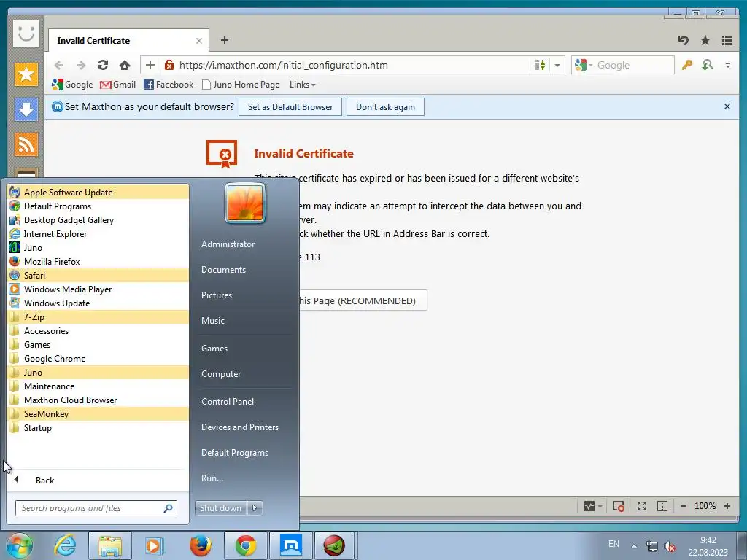Open RSS feed reader in sidebar
Image resolution: width=747 pixels, height=560 pixels.
tap(26, 145)
